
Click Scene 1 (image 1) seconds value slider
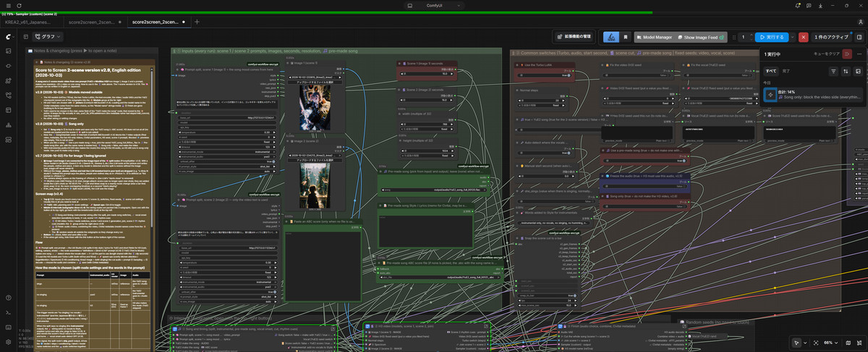click(x=427, y=73)
